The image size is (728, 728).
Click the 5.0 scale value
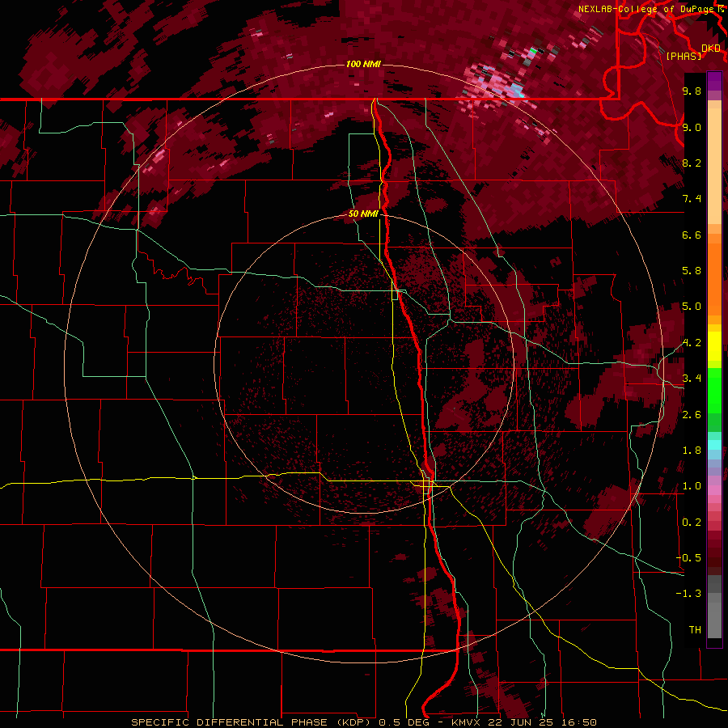(692, 307)
